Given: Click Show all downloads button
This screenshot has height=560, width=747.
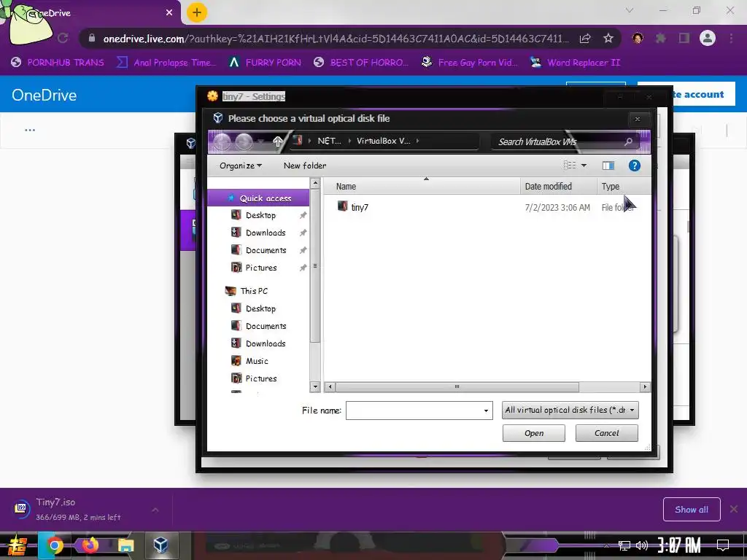Looking at the screenshot, I should [692, 510].
